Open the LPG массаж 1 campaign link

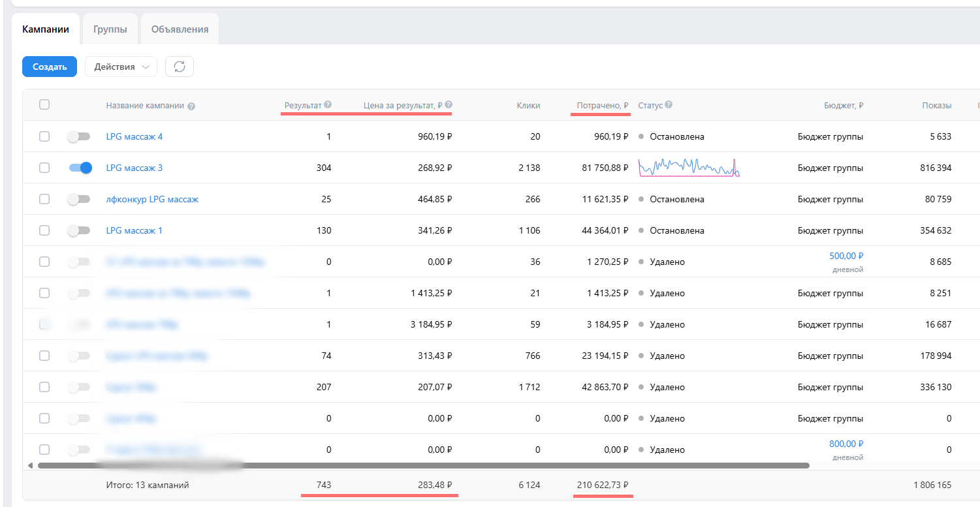tap(134, 230)
